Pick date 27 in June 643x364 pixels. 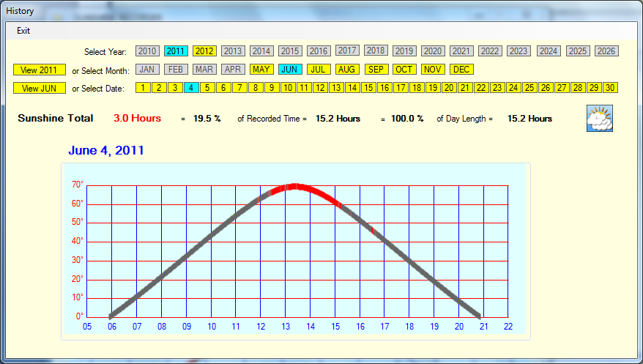pos(562,87)
